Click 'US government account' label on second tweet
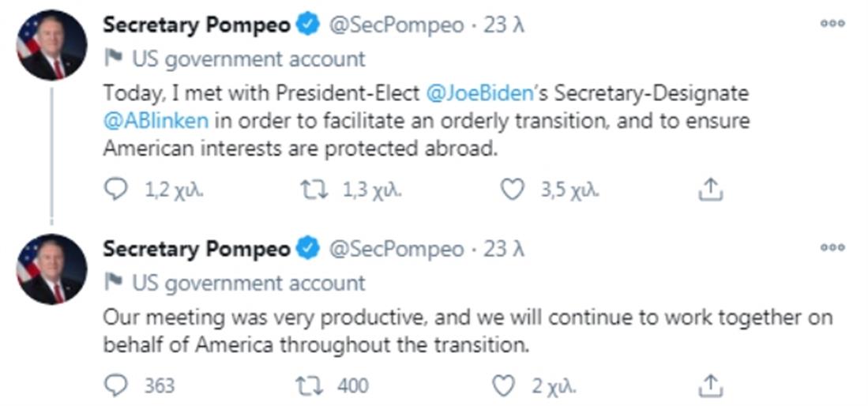Screen dimensions: 868x406 point(248,283)
